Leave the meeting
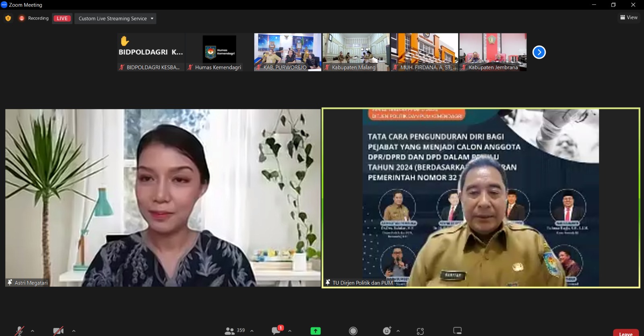644x336 pixels. coord(625,333)
